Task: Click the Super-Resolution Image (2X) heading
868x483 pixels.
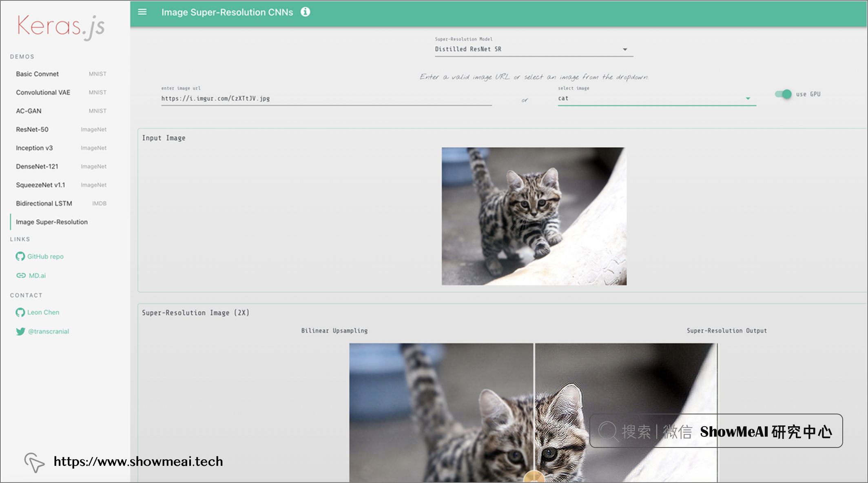Action: [x=196, y=313]
